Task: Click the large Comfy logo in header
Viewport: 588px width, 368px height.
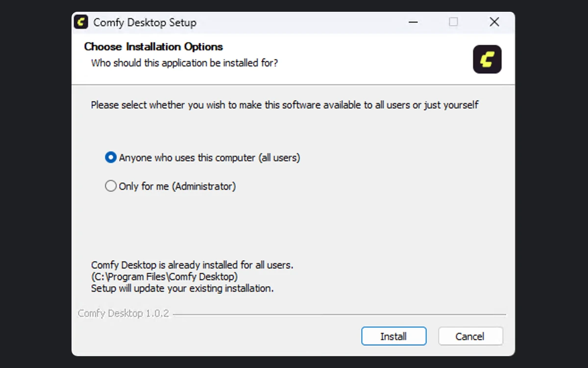Action: pos(487,59)
